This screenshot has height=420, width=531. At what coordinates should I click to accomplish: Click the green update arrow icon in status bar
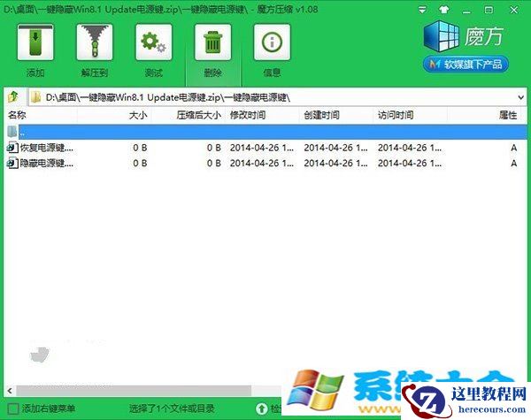[x=261, y=409]
